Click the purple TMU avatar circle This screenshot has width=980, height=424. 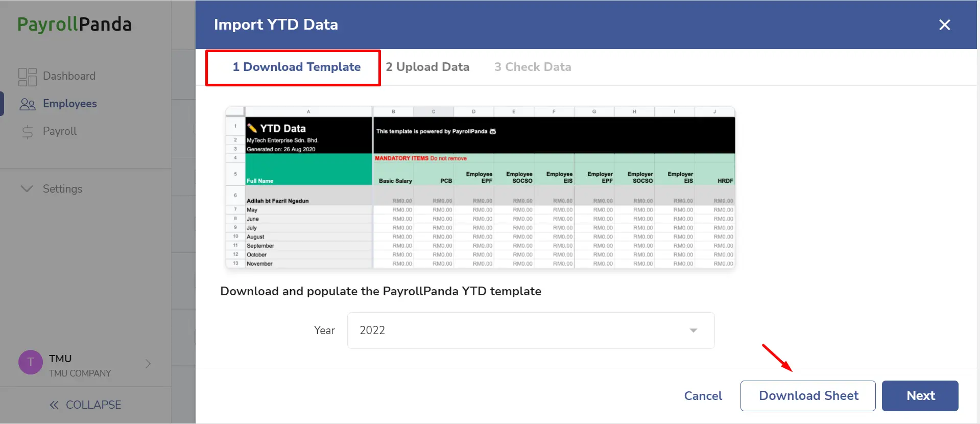click(x=31, y=362)
